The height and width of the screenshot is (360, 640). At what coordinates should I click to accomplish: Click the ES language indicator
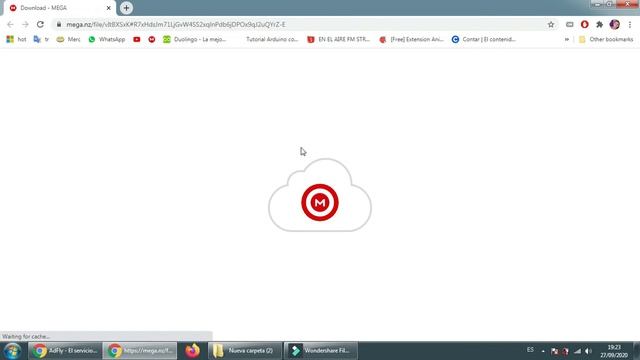click(530, 350)
